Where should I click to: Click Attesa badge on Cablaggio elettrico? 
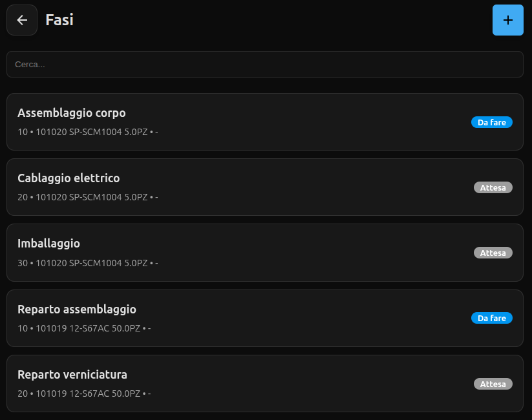[x=493, y=187]
